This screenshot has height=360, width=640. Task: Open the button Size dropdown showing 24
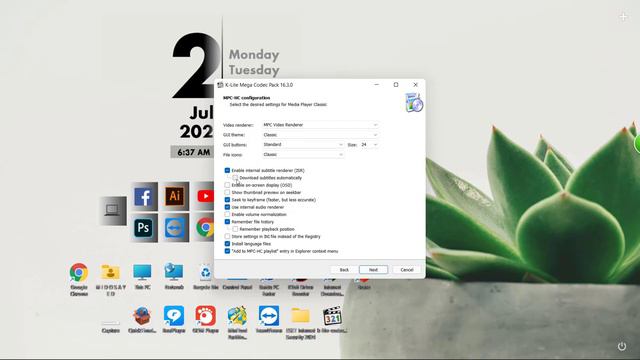click(x=369, y=144)
